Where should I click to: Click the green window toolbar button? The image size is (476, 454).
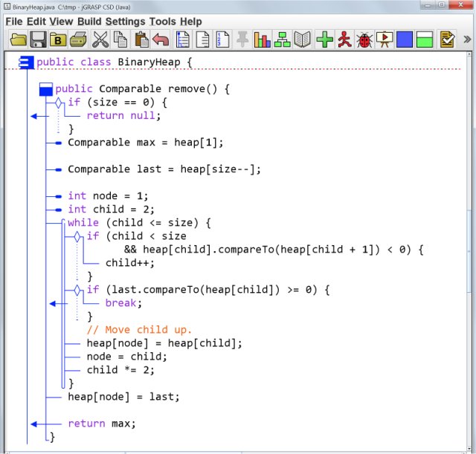coord(425,39)
